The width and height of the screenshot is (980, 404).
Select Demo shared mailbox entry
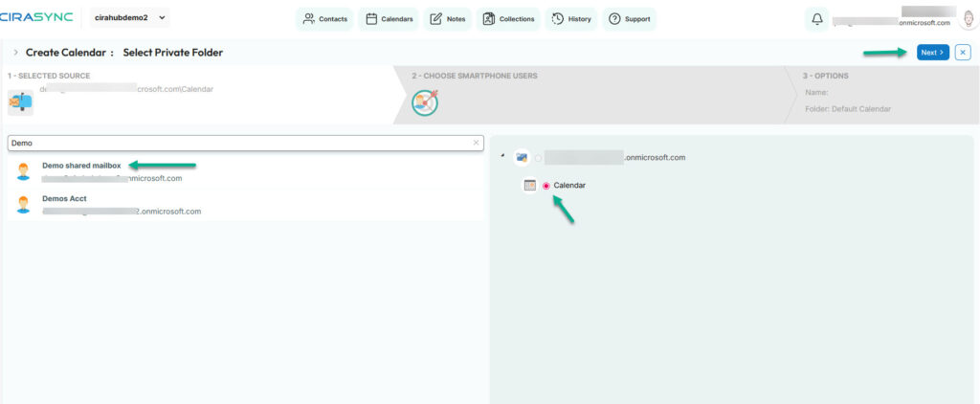click(x=246, y=172)
